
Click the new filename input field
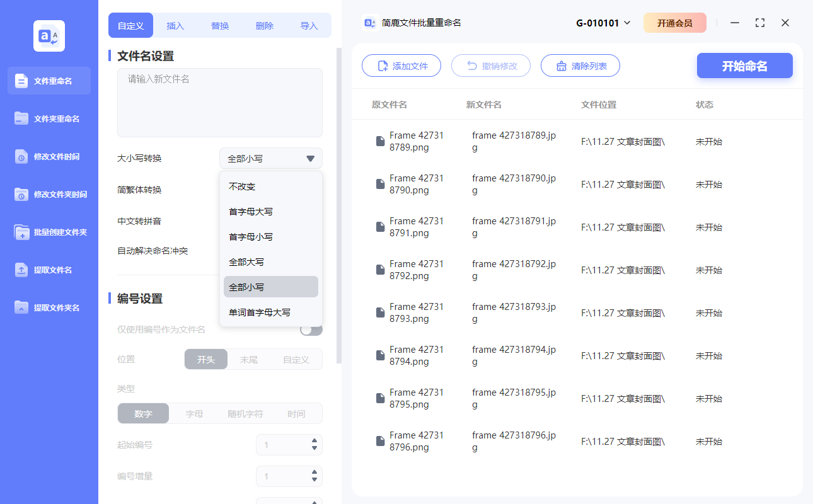pyautogui.click(x=219, y=101)
